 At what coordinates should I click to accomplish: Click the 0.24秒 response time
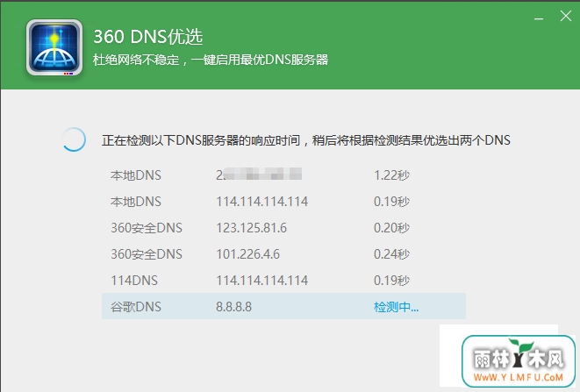pos(391,254)
